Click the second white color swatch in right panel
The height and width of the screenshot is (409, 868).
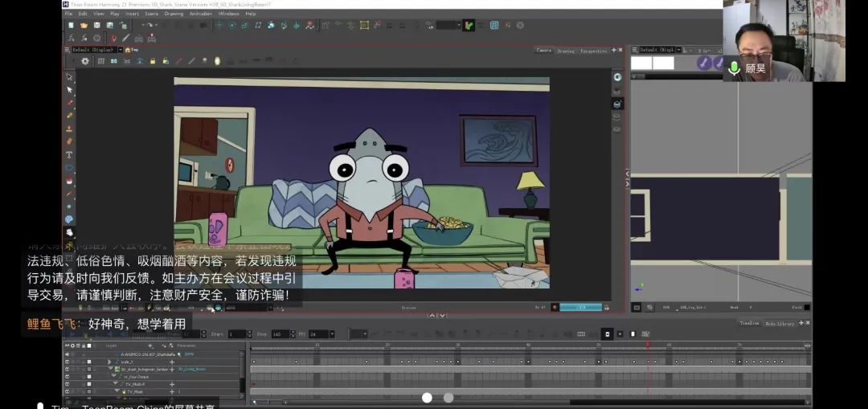pyautogui.click(x=663, y=63)
